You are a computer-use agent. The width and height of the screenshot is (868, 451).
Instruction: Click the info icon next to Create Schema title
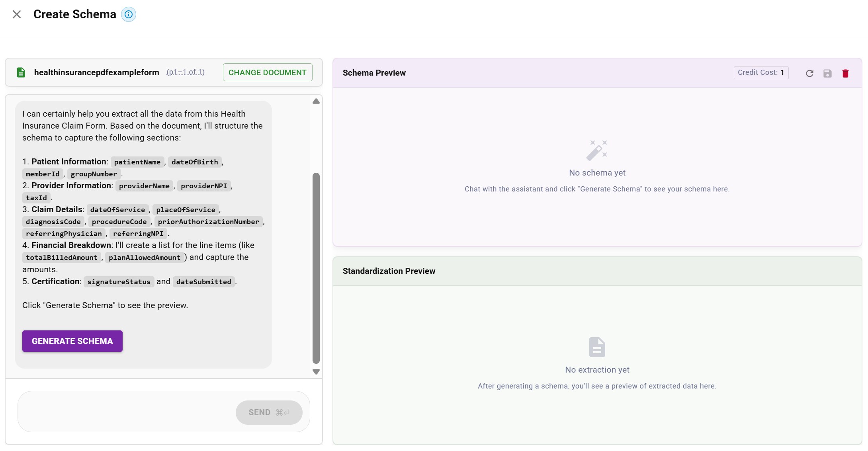click(128, 14)
